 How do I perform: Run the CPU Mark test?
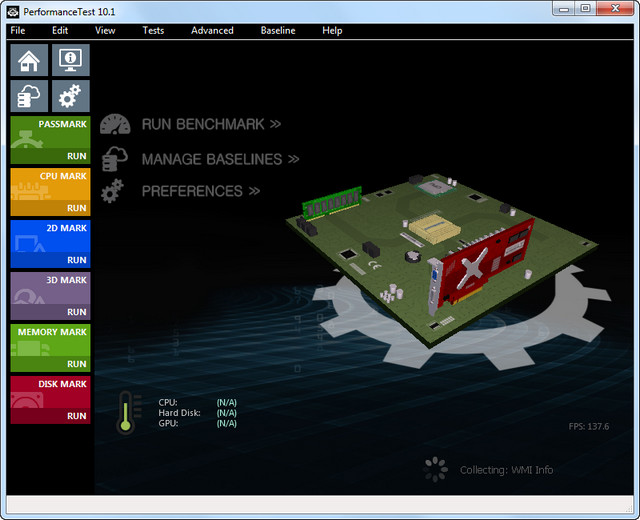[x=76, y=208]
